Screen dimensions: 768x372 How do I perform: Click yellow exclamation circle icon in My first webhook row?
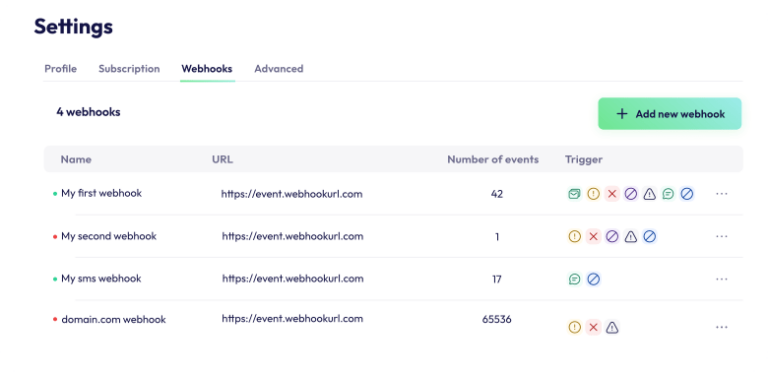pyautogui.click(x=593, y=194)
